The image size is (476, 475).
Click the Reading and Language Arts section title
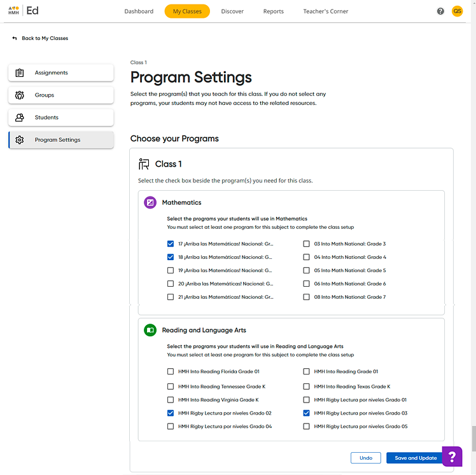pos(204,330)
